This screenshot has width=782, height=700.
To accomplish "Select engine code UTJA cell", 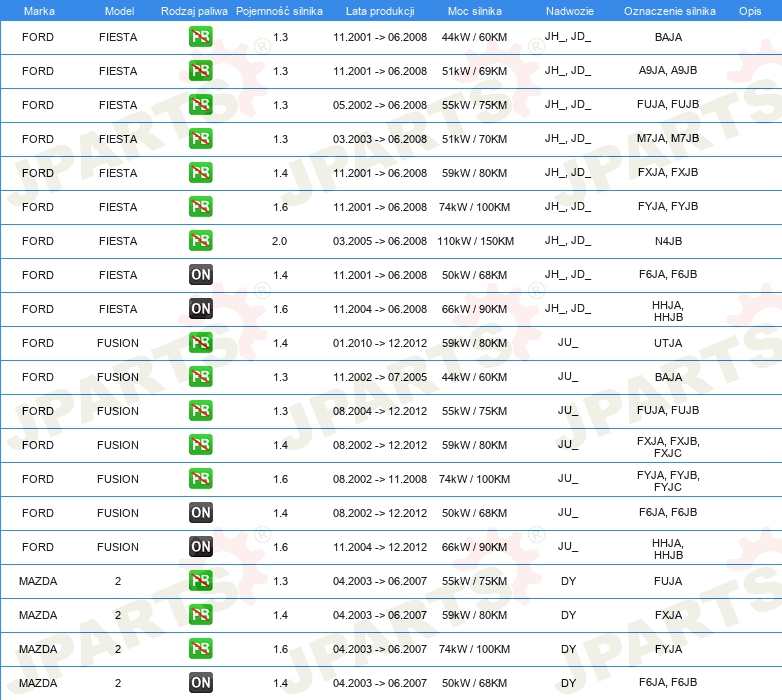I will click(x=668, y=343).
